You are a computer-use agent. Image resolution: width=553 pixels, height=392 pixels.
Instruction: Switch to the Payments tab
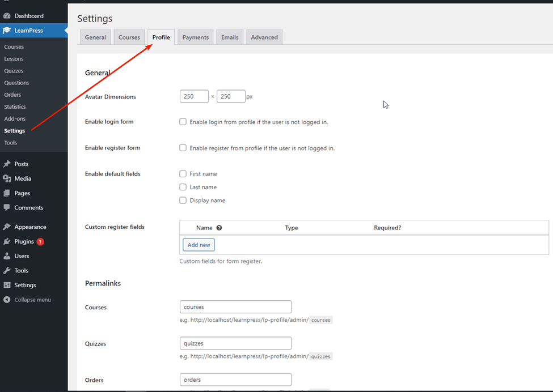(196, 37)
